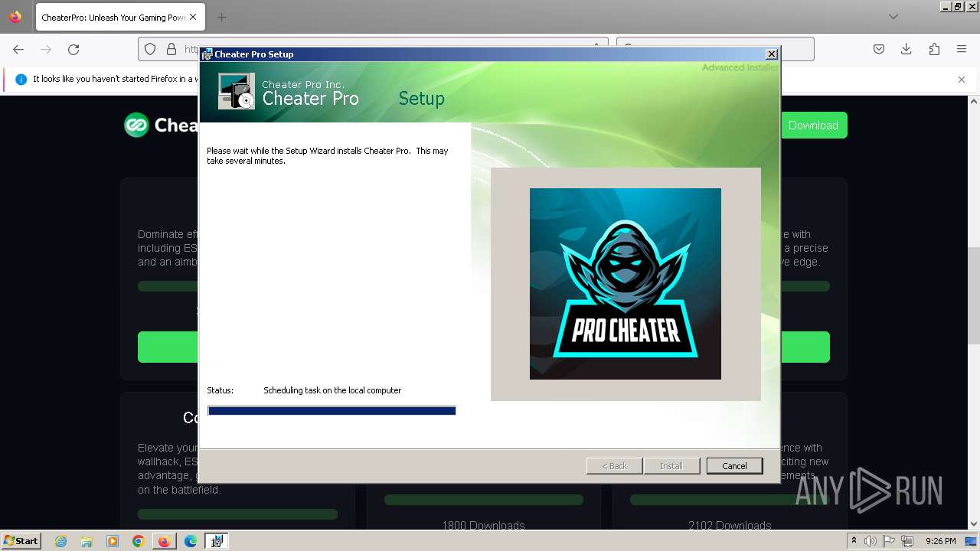This screenshot has height=551, width=980.
Task: Reload the current page
Action: coord(73,49)
